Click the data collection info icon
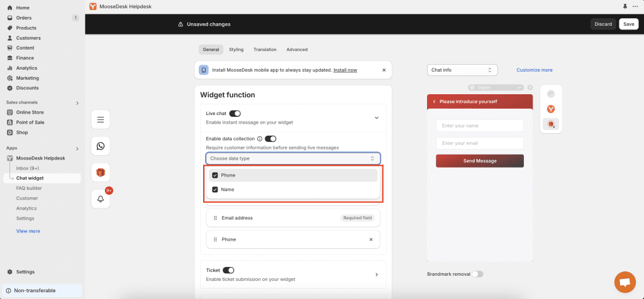This screenshot has height=299, width=644. pos(260,139)
